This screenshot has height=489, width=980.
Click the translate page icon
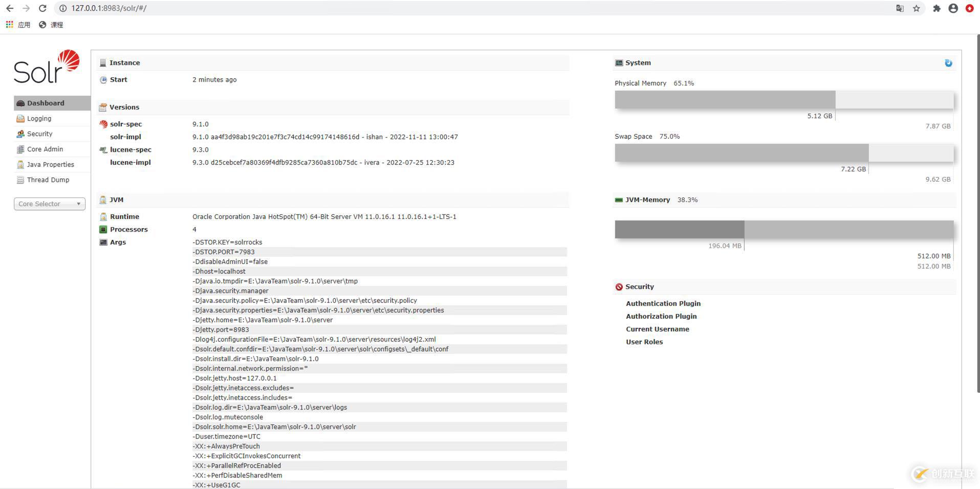900,8
